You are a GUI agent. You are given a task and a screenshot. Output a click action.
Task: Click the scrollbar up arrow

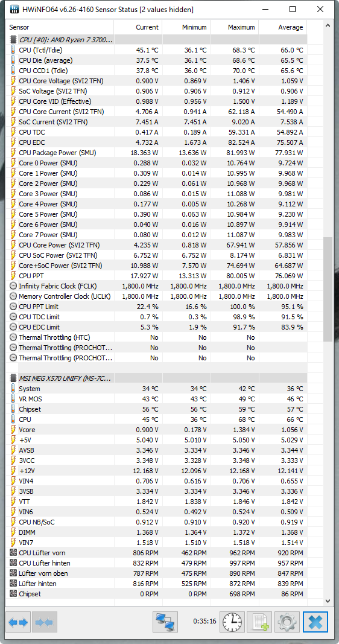click(x=328, y=26)
